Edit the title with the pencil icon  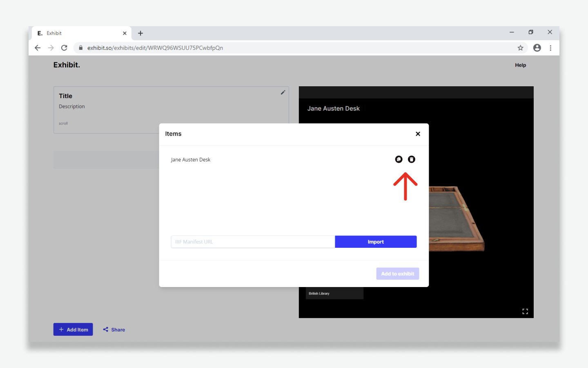(x=283, y=92)
